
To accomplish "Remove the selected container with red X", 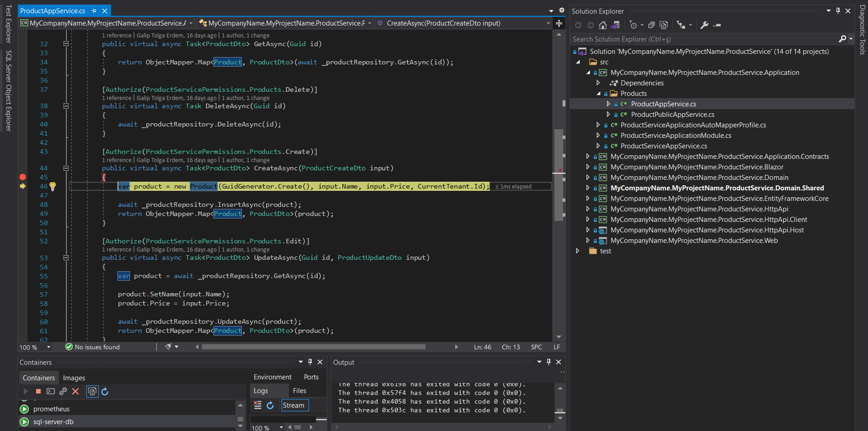I will pyautogui.click(x=75, y=391).
